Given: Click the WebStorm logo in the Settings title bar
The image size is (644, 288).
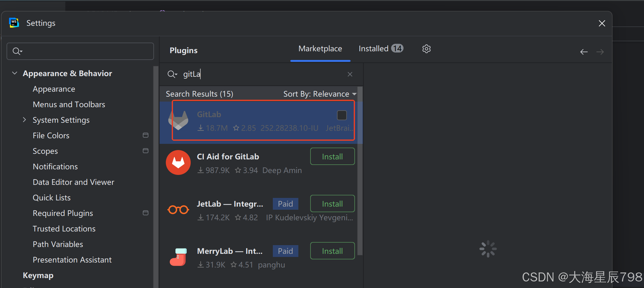Looking at the screenshot, I should pyautogui.click(x=14, y=23).
